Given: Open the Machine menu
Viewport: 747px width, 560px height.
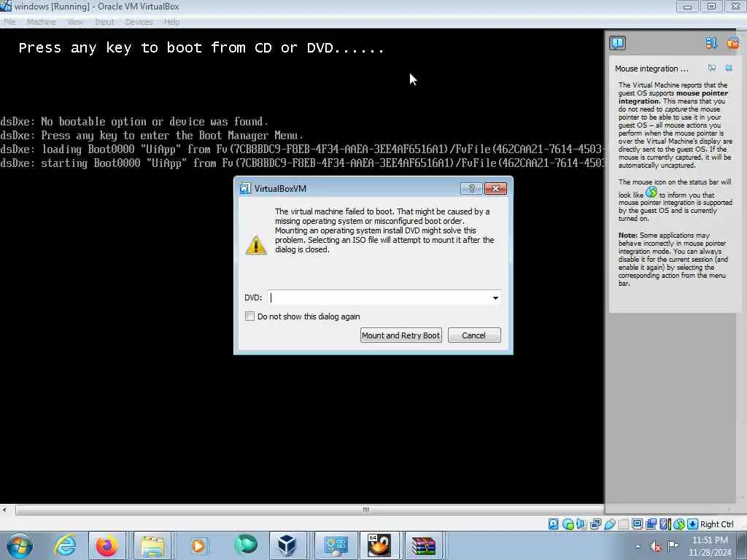Looking at the screenshot, I should (x=42, y=22).
